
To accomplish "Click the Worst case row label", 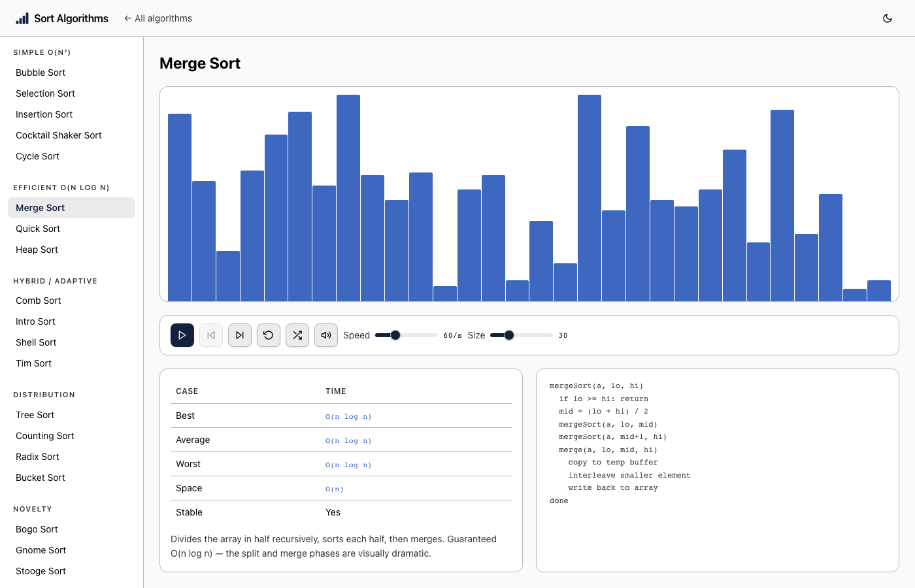I will (x=188, y=464).
